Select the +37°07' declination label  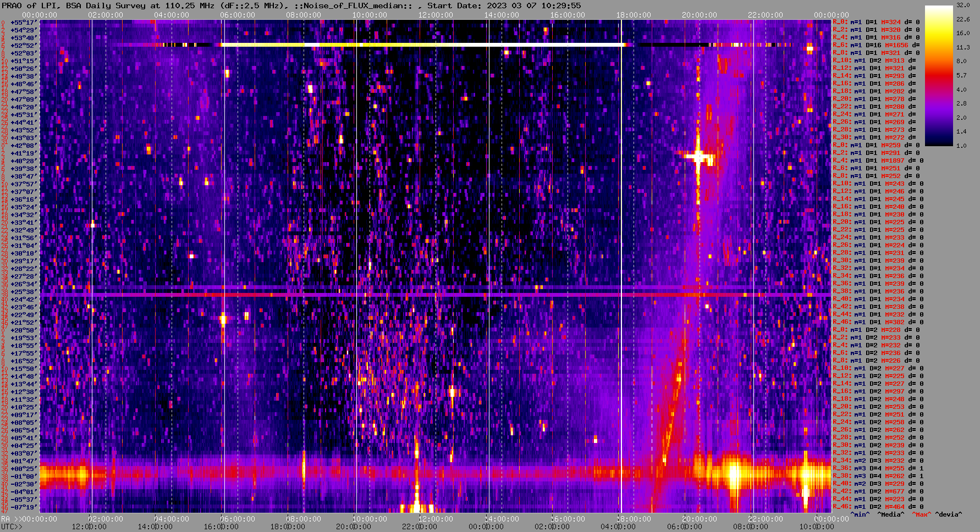pos(24,192)
